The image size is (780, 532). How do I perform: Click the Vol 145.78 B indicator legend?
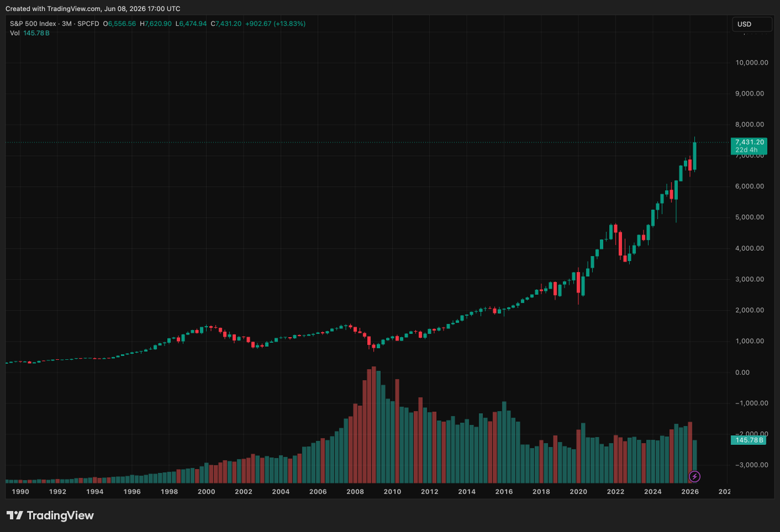[x=30, y=32]
